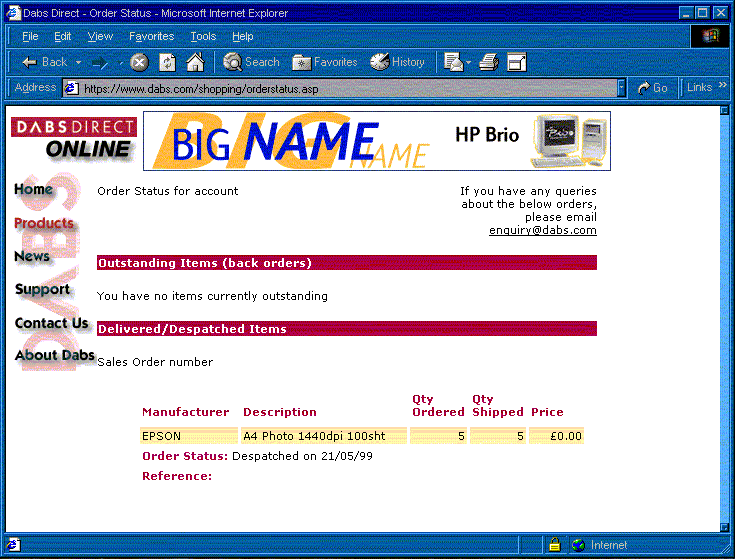
Task: Click the padlock secure icon in status bar
Action: (555, 544)
